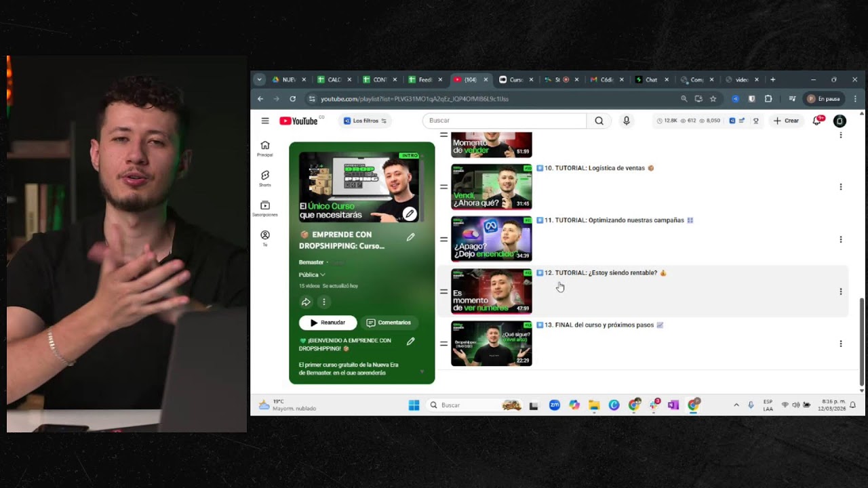Click the Reanudar play button
The height and width of the screenshot is (488, 868).
[328, 323]
